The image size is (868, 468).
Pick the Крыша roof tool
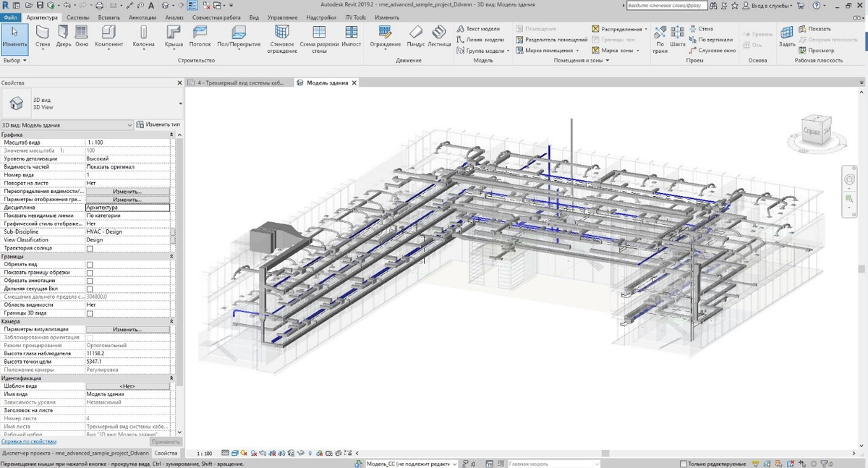tap(174, 36)
